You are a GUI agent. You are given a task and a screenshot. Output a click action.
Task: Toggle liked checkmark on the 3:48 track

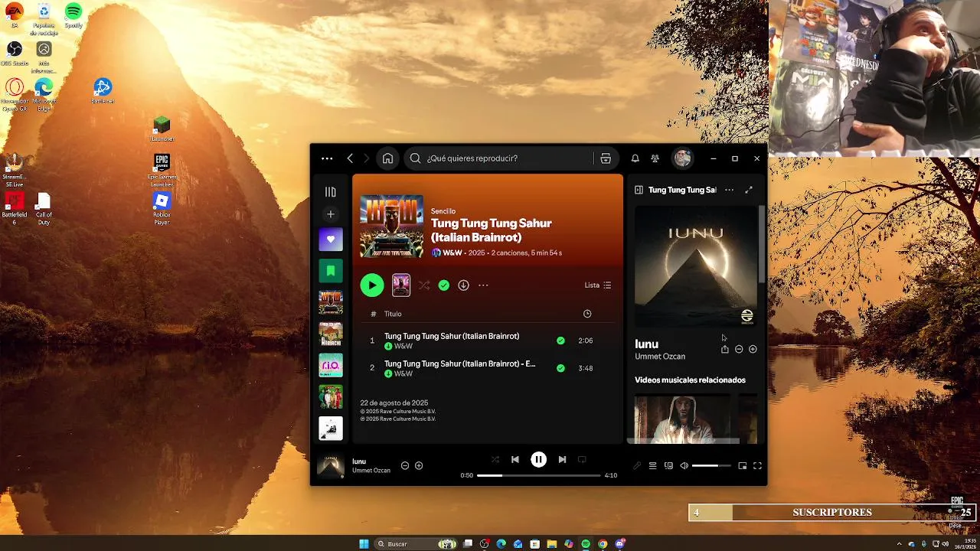(560, 368)
